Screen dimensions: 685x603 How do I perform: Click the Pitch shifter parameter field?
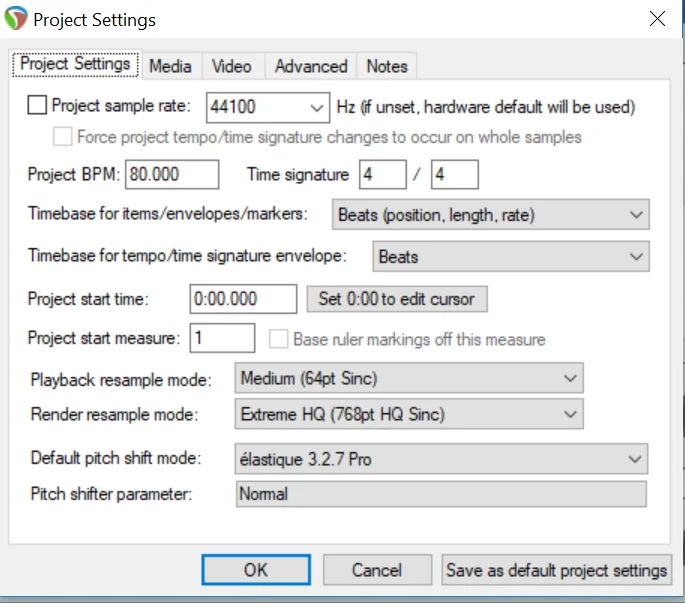click(x=441, y=494)
